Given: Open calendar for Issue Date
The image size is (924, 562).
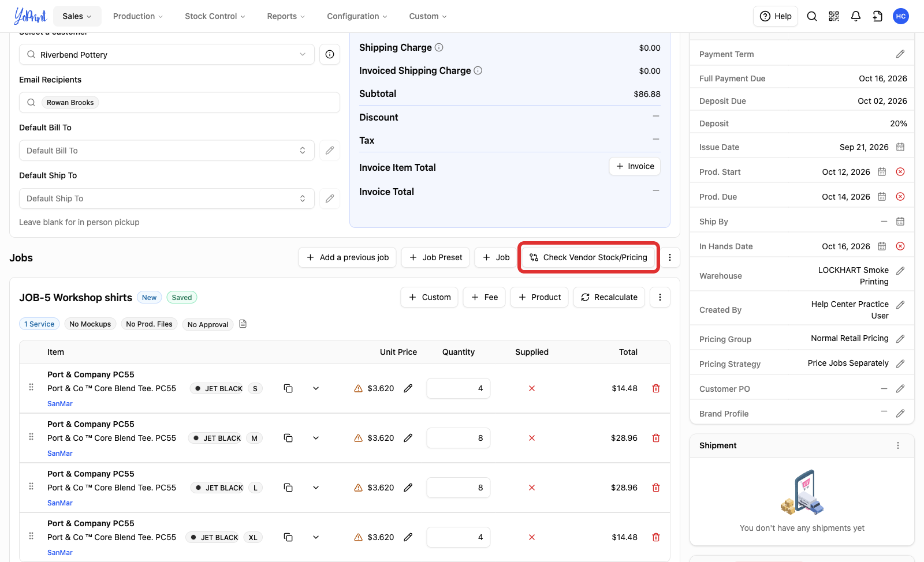Looking at the screenshot, I should tap(900, 147).
